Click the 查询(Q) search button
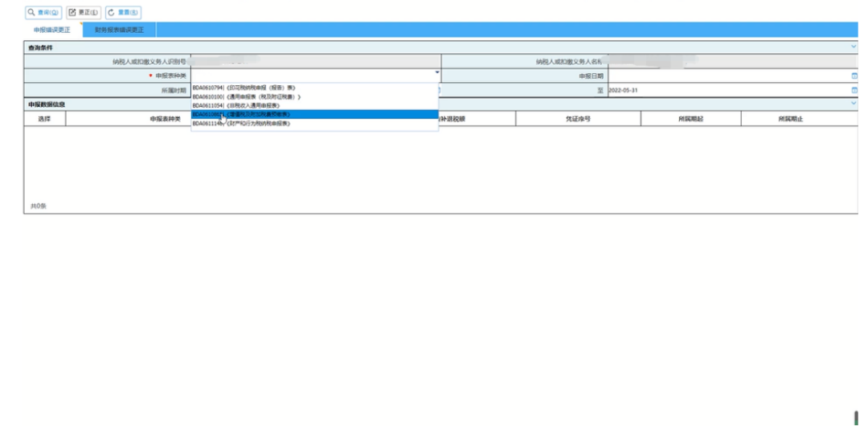Image resolution: width=868 pixels, height=426 pixels. point(43,12)
